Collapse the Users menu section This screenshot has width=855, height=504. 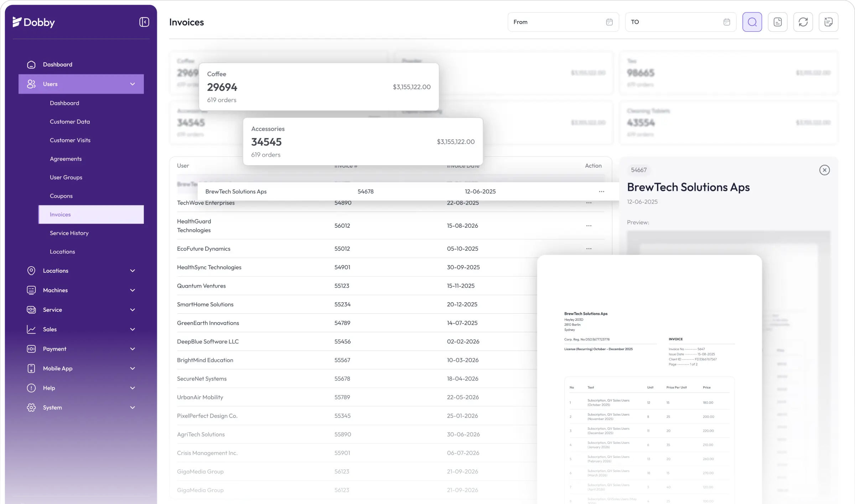(133, 84)
